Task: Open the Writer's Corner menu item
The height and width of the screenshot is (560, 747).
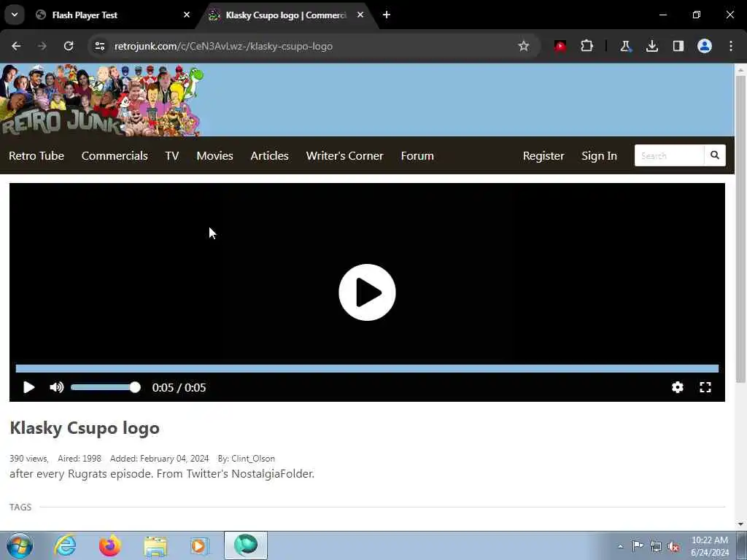Action: point(344,156)
